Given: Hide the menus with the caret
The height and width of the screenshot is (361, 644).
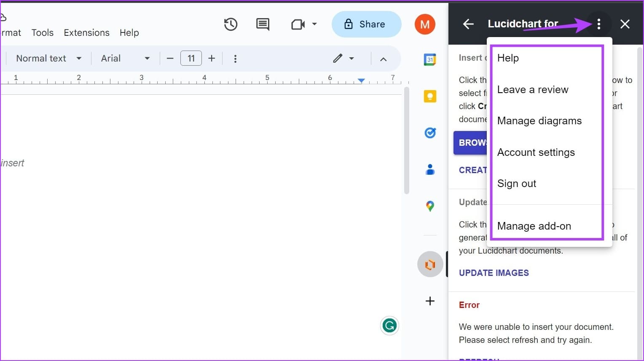Looking at the screenshot, I should tap(383, 59).
